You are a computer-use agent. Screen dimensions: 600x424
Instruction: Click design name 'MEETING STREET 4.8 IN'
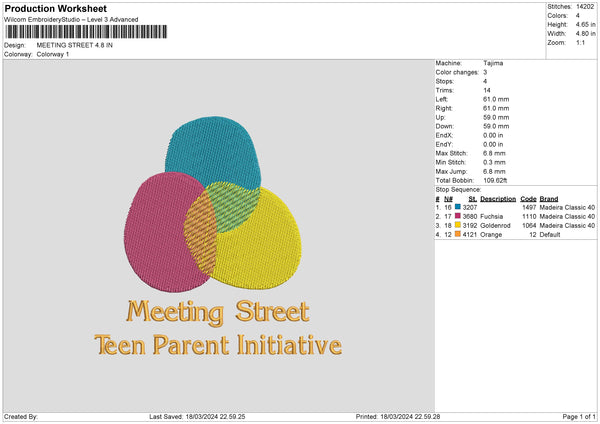75,45
